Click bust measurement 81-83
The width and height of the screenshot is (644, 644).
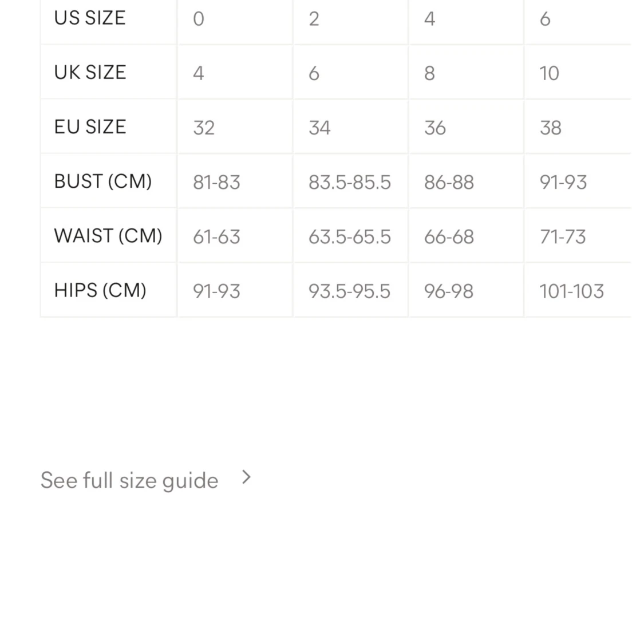point(216,182)
